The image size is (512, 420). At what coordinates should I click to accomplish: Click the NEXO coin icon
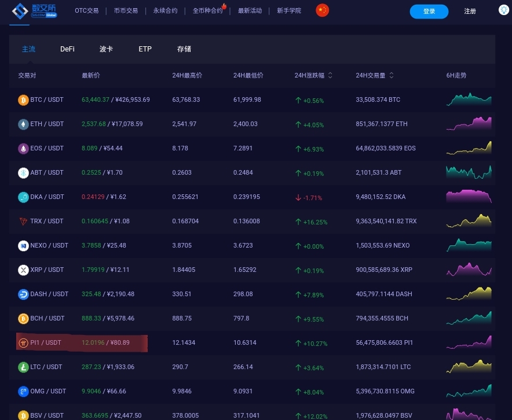coord(23,245)
